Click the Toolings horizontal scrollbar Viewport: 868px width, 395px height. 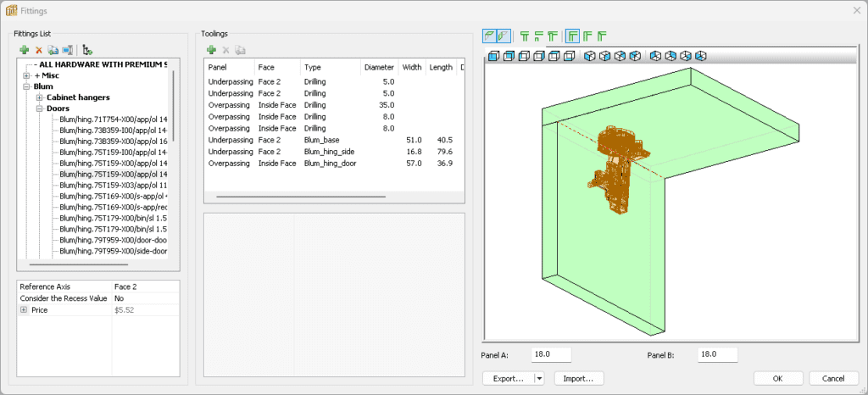point(301,197)
